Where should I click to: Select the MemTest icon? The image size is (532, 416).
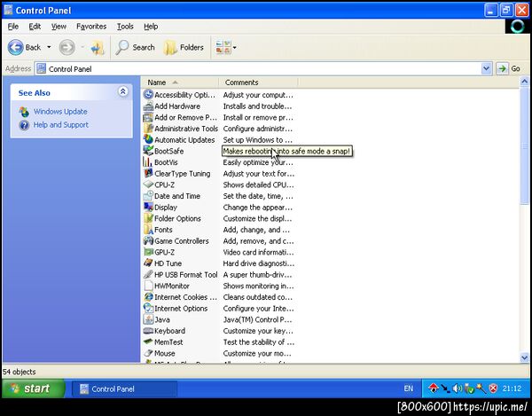click(x=148, y=342)
